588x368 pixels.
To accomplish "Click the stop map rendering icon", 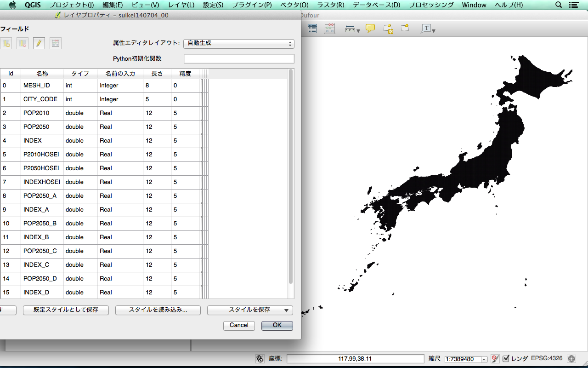I will tap(495, 358).
